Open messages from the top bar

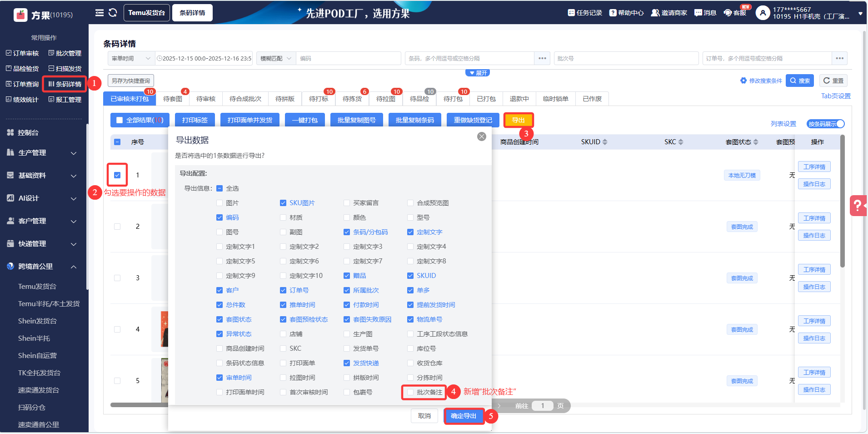pos(698,13)
